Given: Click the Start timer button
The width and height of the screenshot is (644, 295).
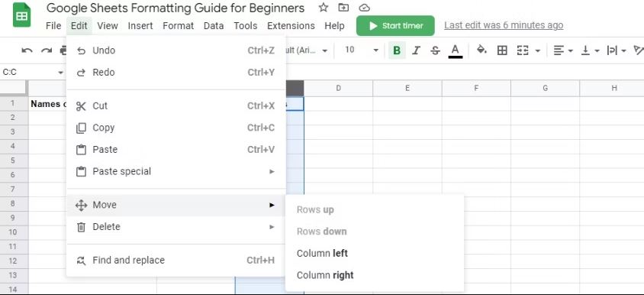Looking at the screenshot, I should pyautogui.click(x=395, y=25).
